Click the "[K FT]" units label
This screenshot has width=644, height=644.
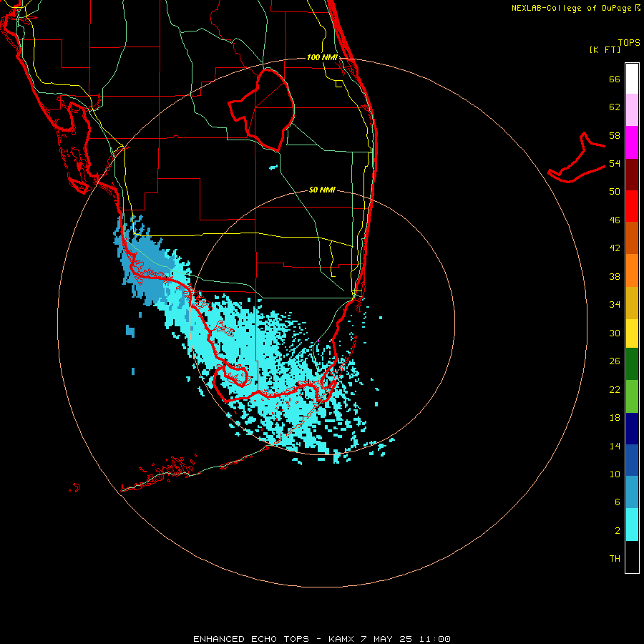pos(605,49)
